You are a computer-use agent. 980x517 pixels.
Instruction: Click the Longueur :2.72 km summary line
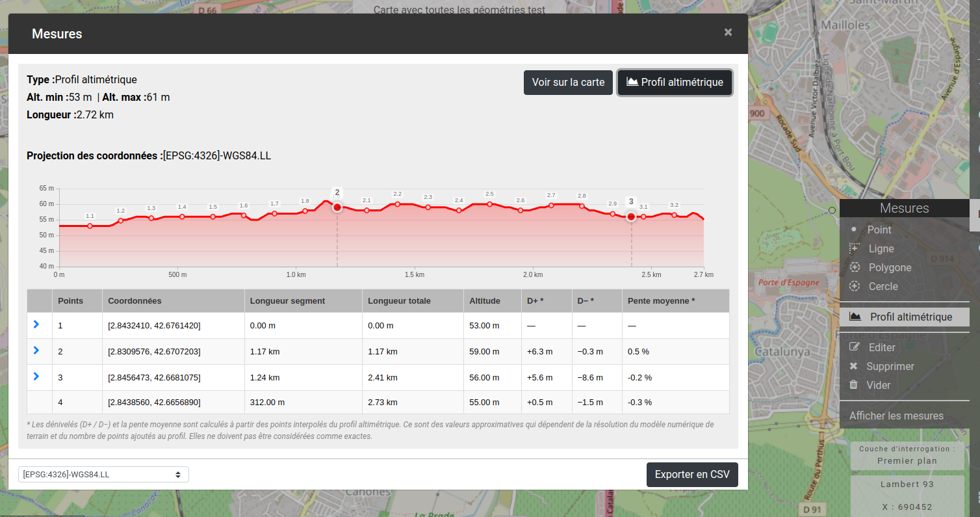(70, 115)
